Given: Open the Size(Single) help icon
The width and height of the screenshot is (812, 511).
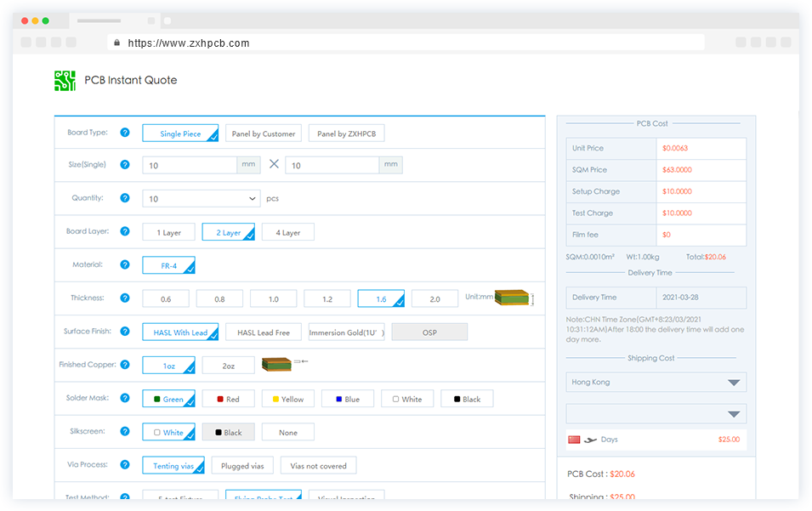Looking at the screenshot, I should 125,165.
